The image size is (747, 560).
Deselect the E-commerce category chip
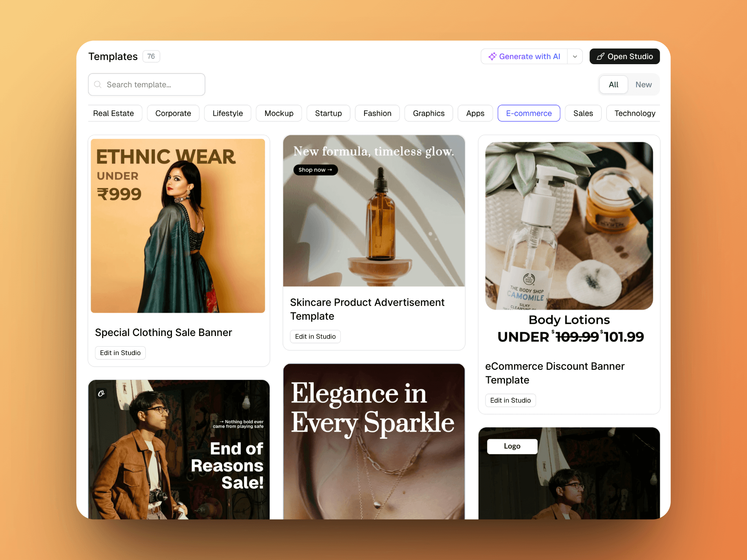coord(529,113)
